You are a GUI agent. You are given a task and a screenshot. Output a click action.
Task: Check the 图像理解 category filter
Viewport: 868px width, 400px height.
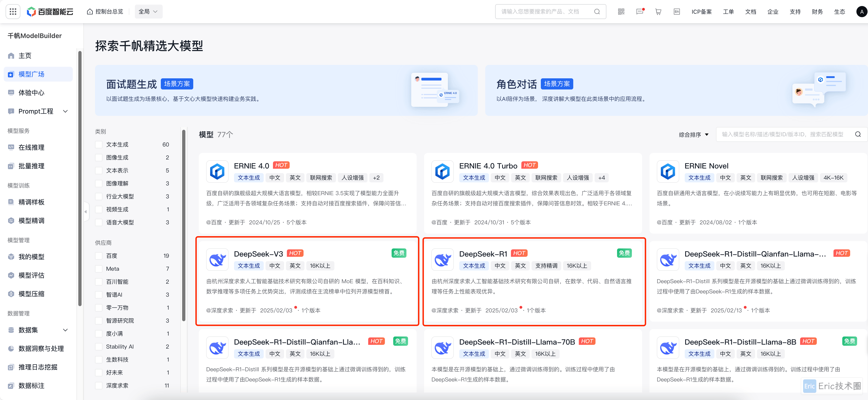pos(99,183)
